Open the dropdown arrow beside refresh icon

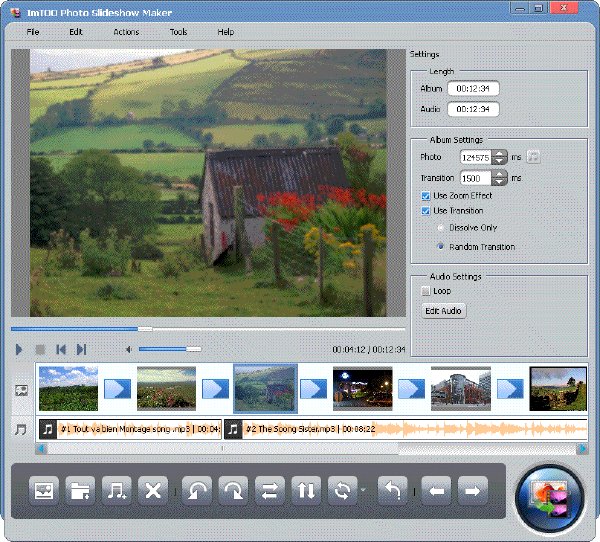pos(363,490)
